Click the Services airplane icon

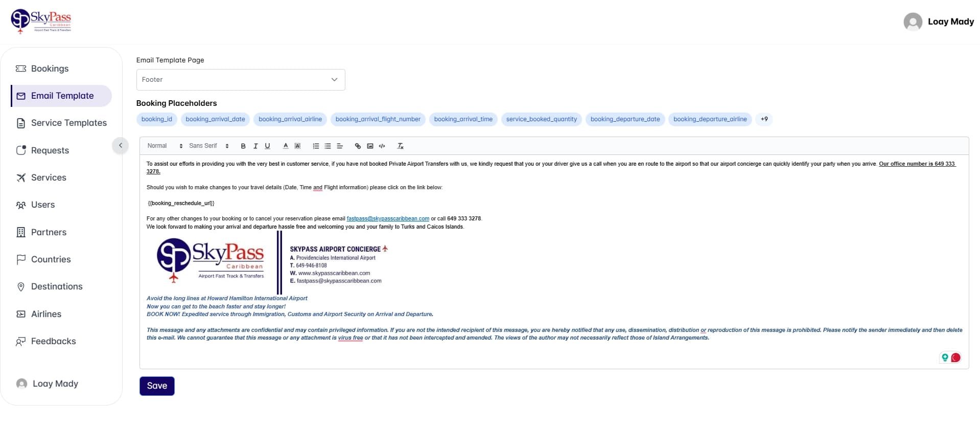(x=21, y=177)
